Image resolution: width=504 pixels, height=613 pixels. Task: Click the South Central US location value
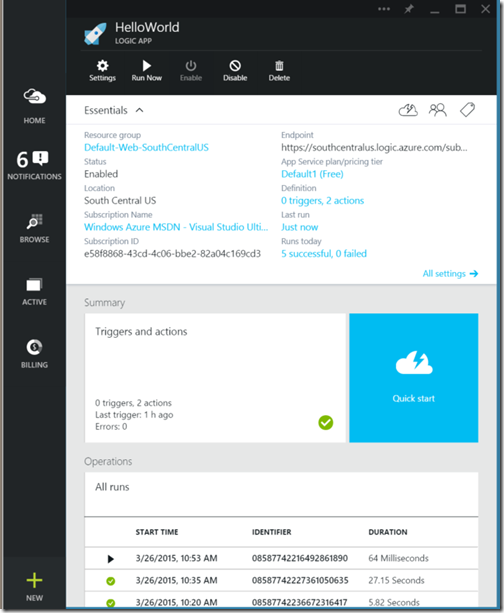[x=120, y=201]
